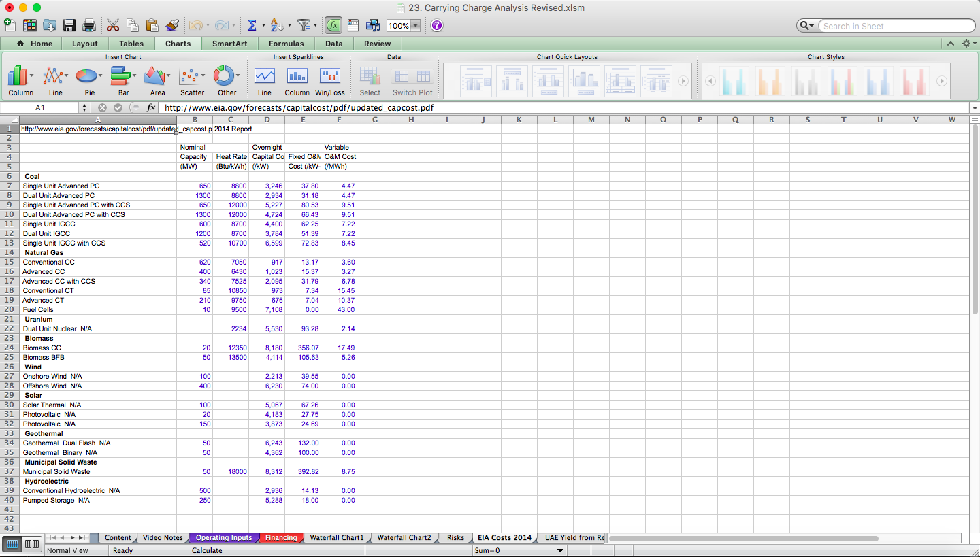
Task: Insert a Bar chart
Action: (123, 81)
